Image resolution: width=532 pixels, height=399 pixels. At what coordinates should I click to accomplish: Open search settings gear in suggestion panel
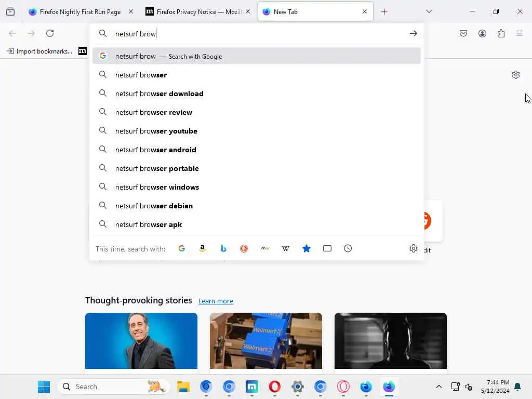(x=413, y=248)
